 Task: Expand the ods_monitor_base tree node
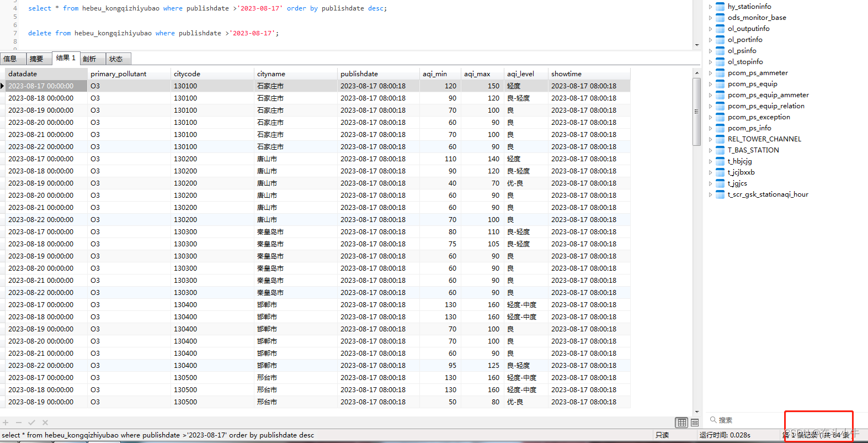point(710,18)
